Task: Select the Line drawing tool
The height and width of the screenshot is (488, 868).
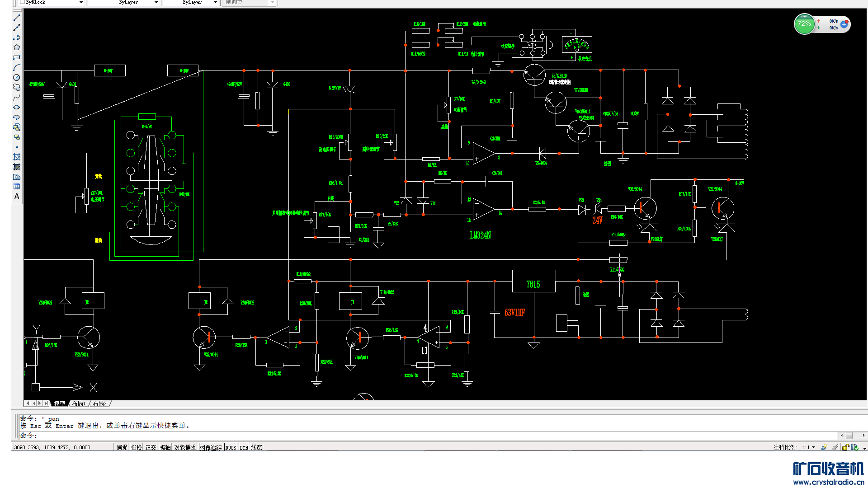Action: 17,18
